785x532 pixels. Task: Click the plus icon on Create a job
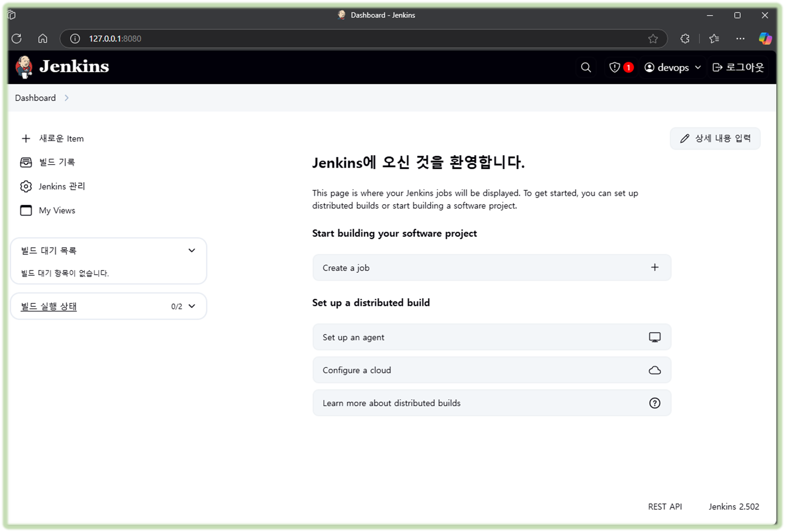[654, 267]
